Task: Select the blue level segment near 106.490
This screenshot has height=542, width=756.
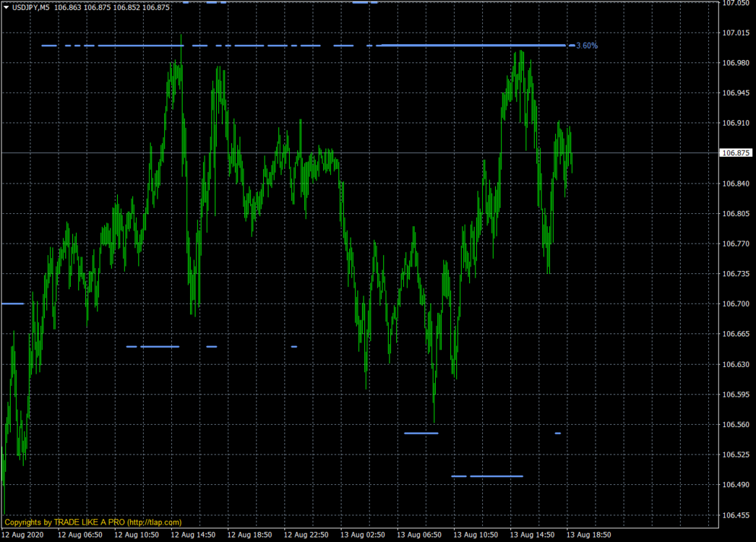Action: point(497,476)
